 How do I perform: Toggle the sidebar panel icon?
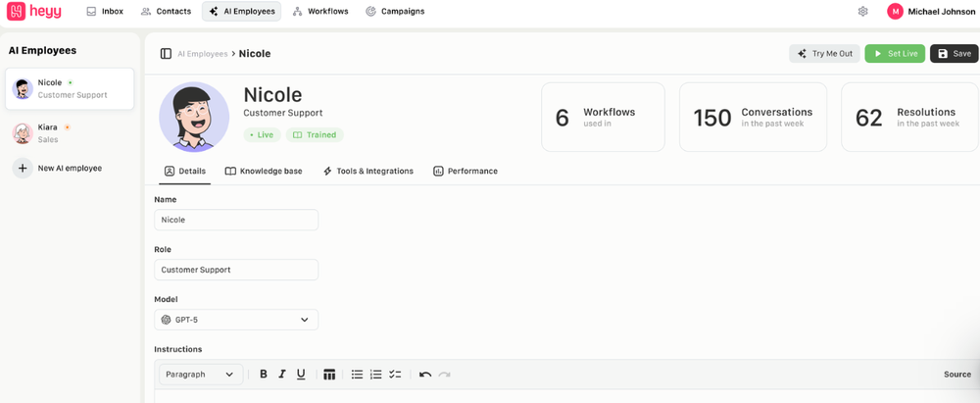pos(166,54)
